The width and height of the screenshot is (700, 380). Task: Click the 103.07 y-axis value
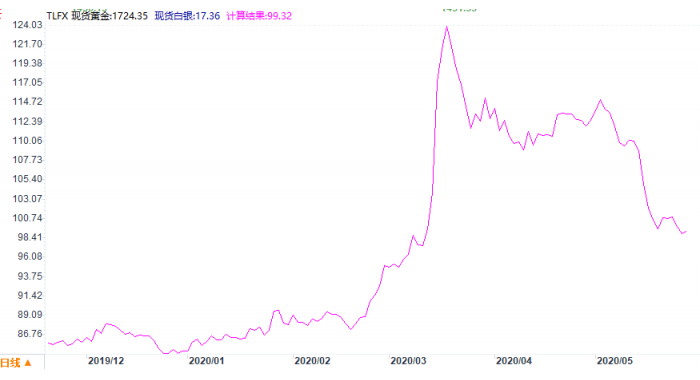tap(27, 199)
